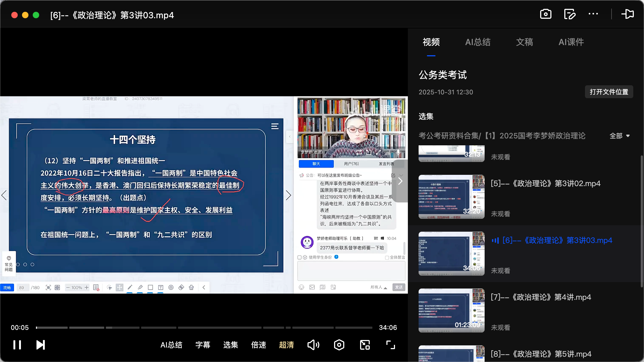Select the text tool in the annotation toolbar
Screen dimensions: 644x362
pyautogui.click(x=160, y=287)
